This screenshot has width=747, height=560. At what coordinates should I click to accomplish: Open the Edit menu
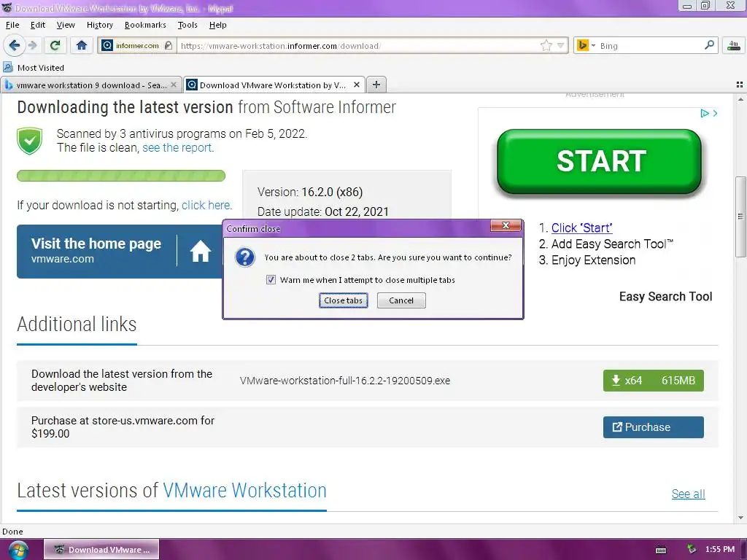click(x=38, y=25)
